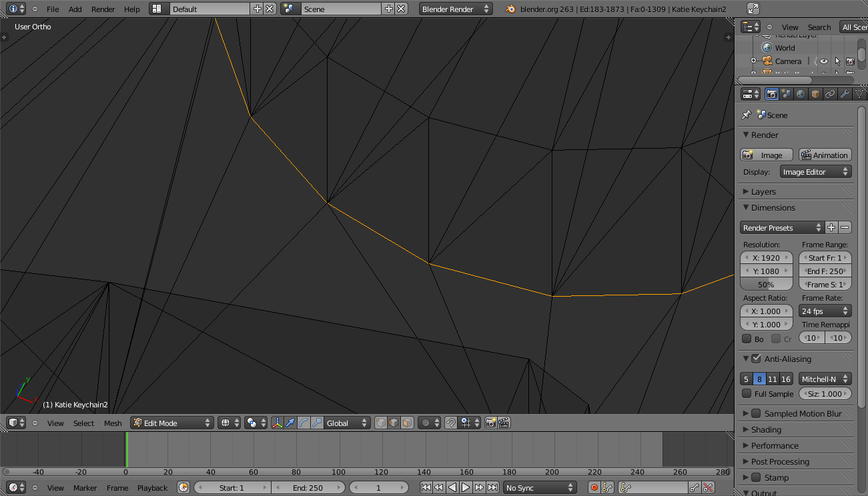Viewport: 868px width, 496px height.
Task: Open the Edit Mode dropdown
Action: pyautogui.click(x=172, y=423)
